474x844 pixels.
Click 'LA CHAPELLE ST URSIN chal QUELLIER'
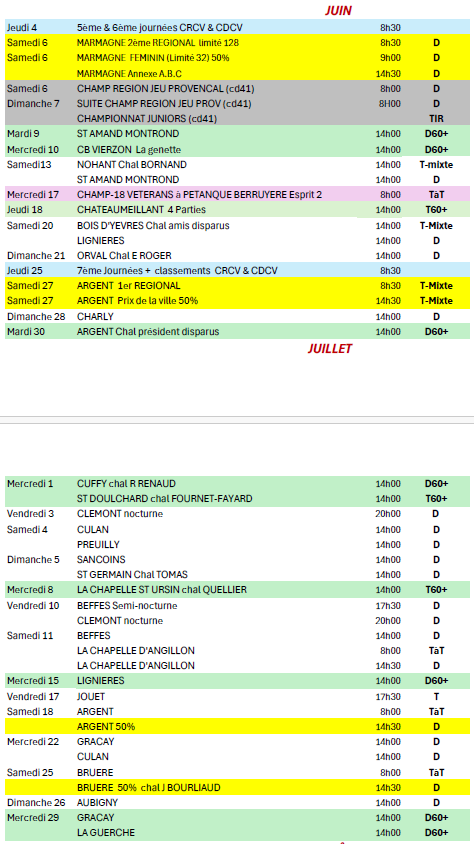pos(162,590)
